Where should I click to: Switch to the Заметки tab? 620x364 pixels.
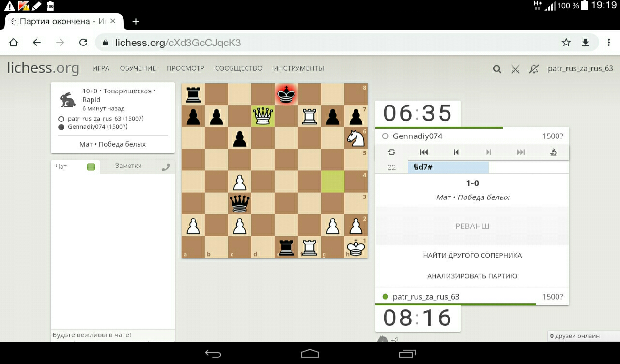[128, 166]
